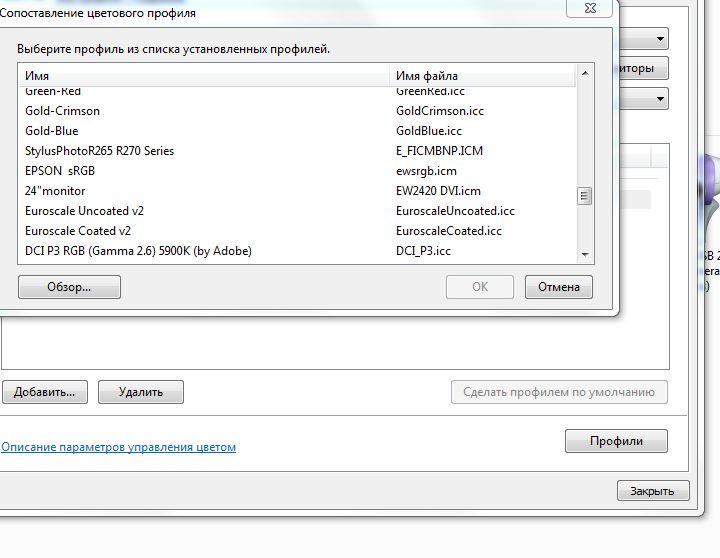This screenshot has width=720, height=558.
Task: Select the Gold-Blue profile
Action: 296,131
